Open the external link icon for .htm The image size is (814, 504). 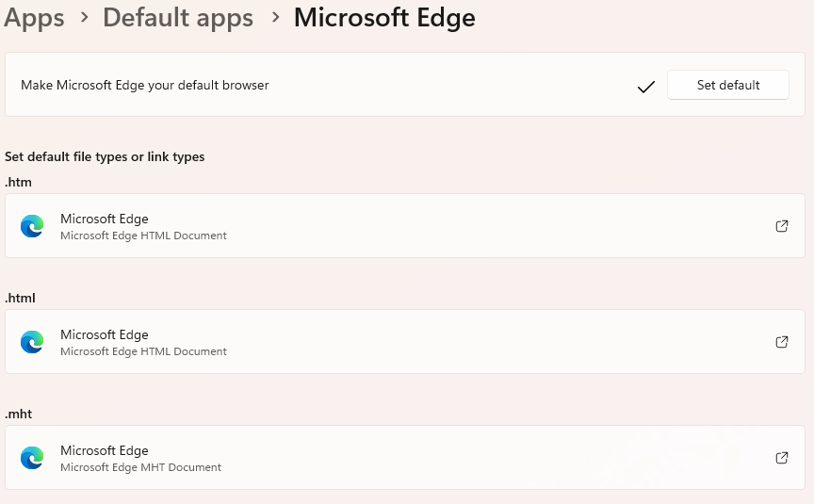pyautogui.click(x=782, y=226)
